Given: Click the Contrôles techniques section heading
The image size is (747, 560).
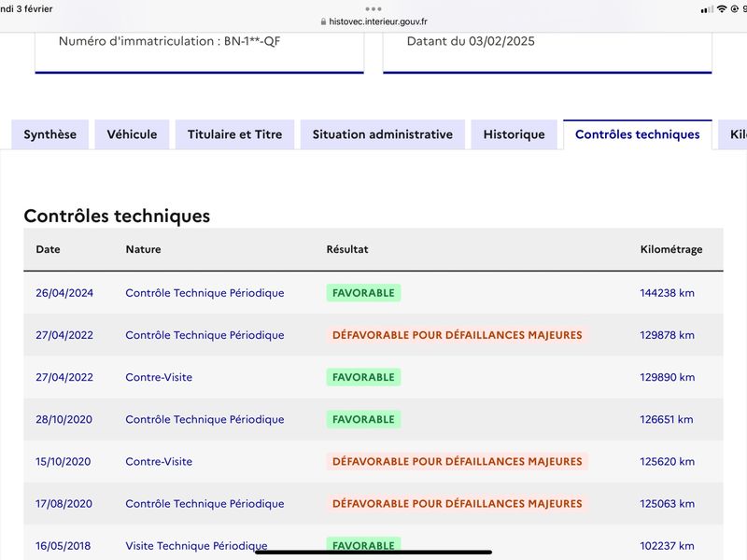Looking at the screenshot, I should point(117,217).
